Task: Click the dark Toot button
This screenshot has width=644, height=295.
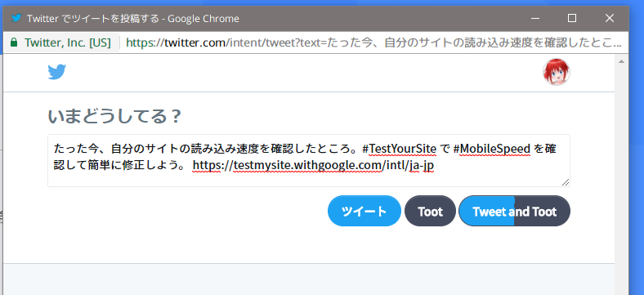Action: coord(430,211)
